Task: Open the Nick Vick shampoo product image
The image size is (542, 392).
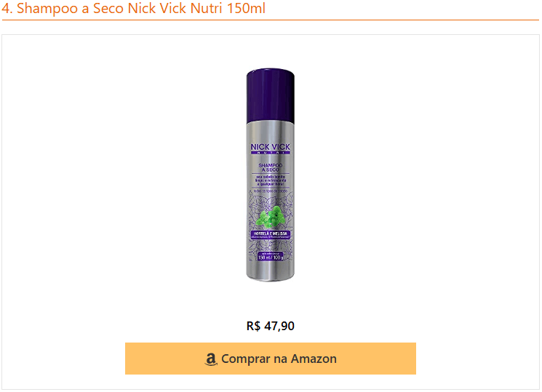Action: (x=271, y=175)
